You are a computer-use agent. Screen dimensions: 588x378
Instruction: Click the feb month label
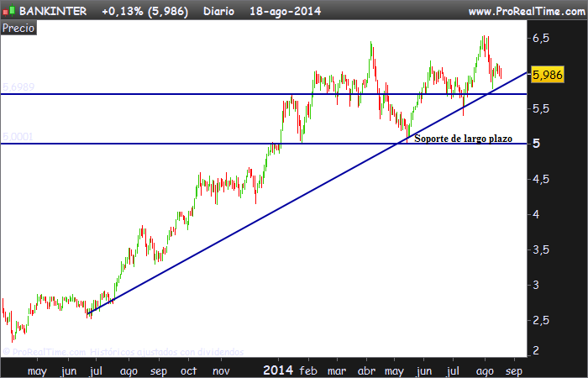click(308, 371)
